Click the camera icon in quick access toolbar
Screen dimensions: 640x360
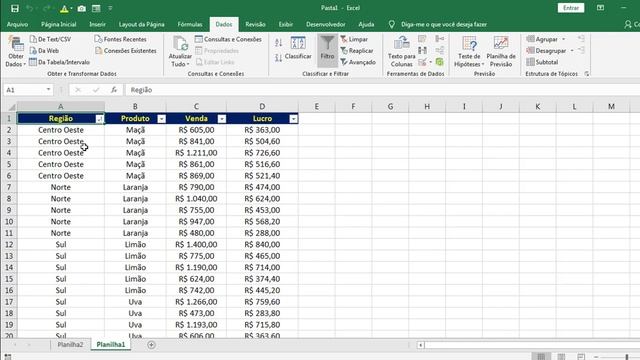[82, 8]
